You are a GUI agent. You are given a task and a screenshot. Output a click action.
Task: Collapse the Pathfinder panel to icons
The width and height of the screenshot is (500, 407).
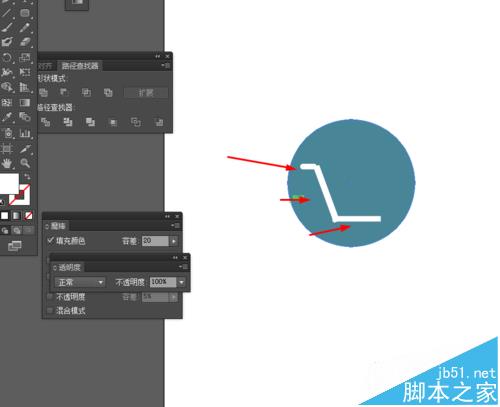point(157,57)
